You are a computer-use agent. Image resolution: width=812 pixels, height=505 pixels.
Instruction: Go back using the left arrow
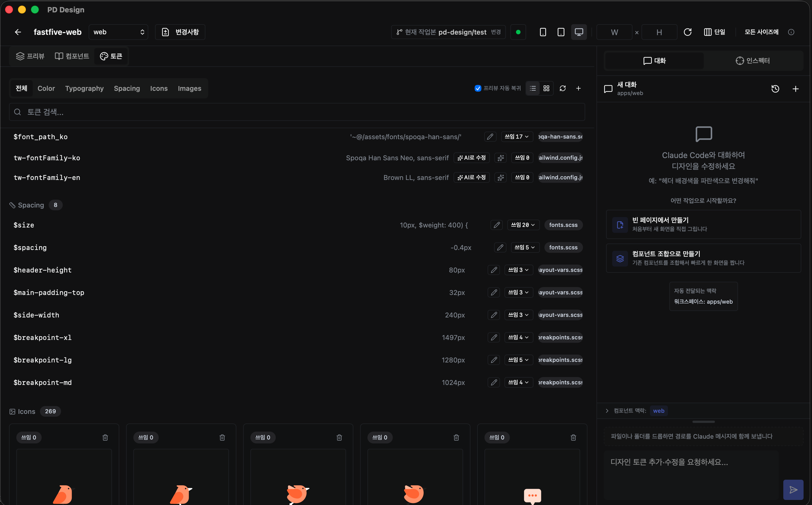pos(18,32)
